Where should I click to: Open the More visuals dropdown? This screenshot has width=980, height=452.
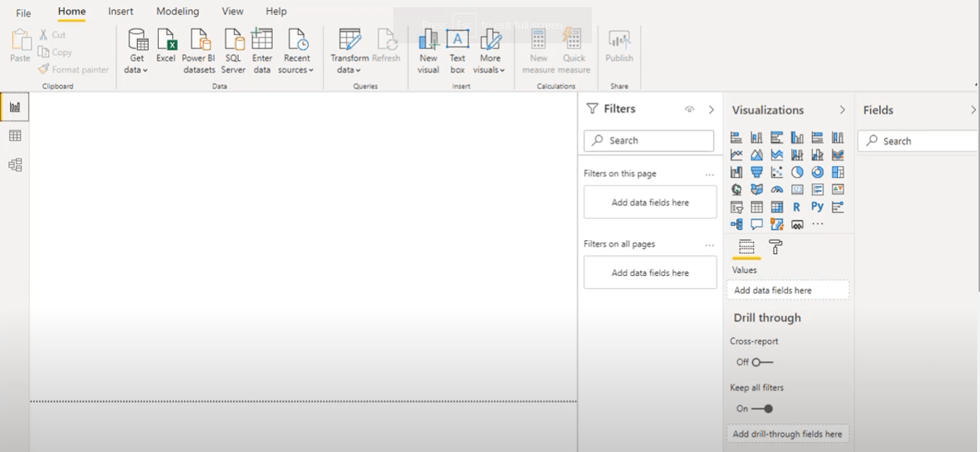(490, 51)
